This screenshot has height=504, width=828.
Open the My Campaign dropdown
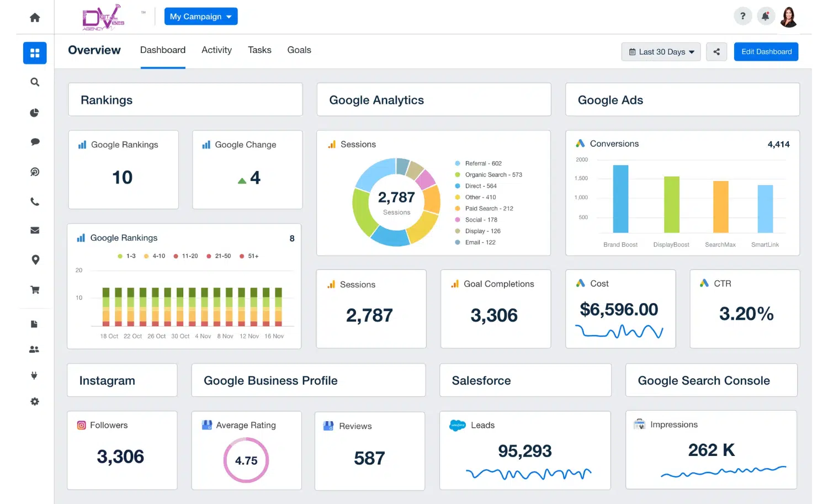(201, 17)
